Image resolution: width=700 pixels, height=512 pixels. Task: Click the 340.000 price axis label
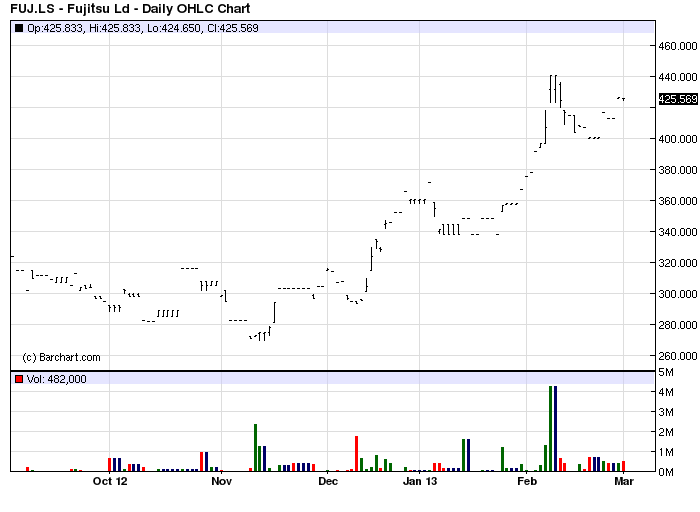(x=678, y=232)
